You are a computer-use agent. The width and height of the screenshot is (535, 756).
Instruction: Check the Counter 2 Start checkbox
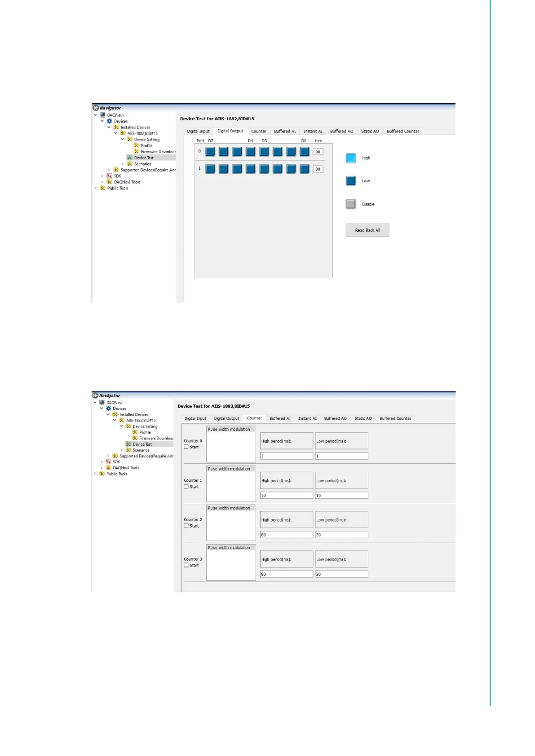pyautogui.click(x=186, y=526)
